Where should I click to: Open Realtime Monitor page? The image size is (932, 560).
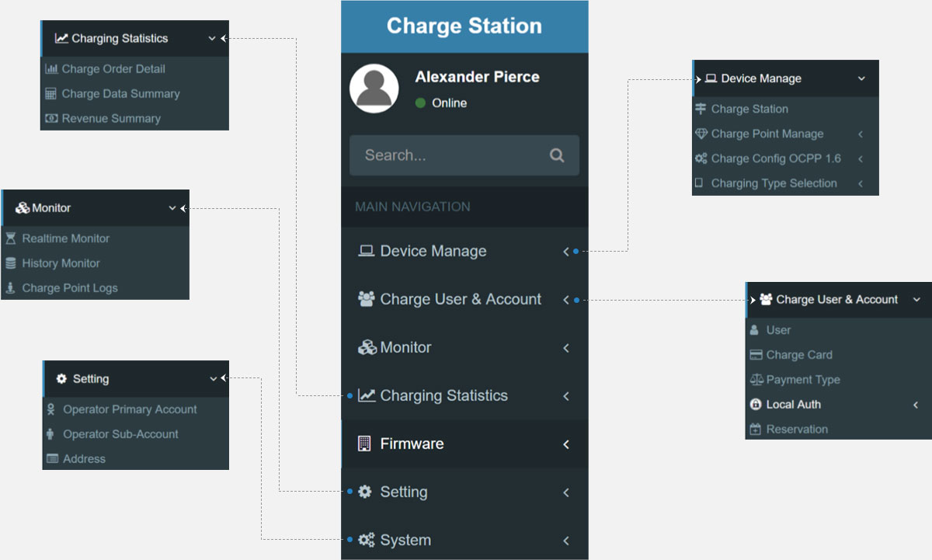65,238
